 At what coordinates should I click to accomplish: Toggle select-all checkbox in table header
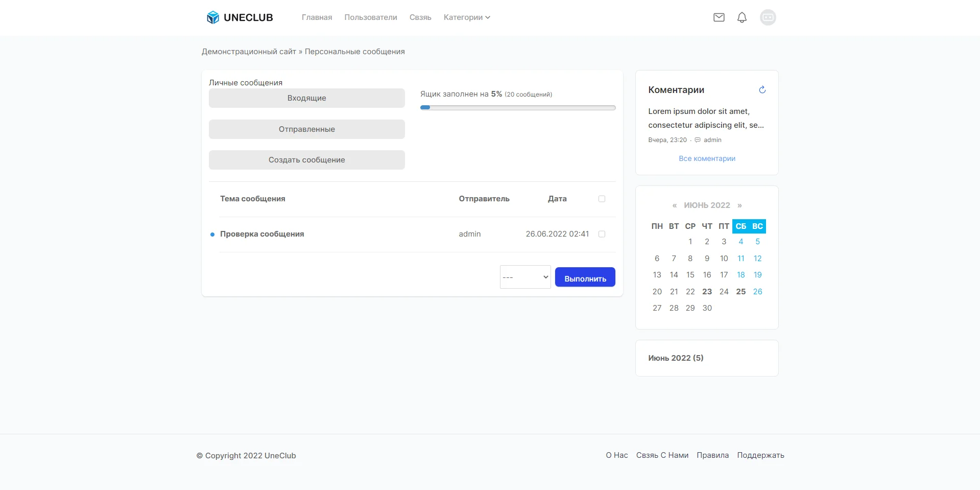(602, 199)
